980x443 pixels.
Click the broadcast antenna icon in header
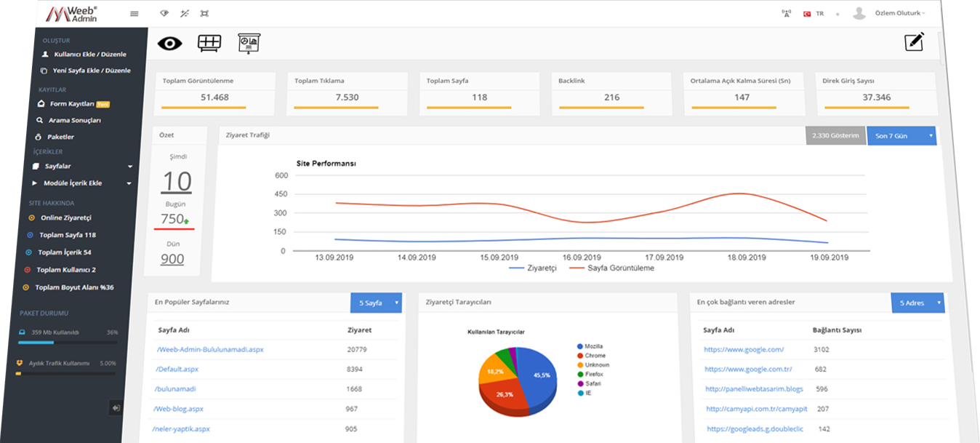786,14
